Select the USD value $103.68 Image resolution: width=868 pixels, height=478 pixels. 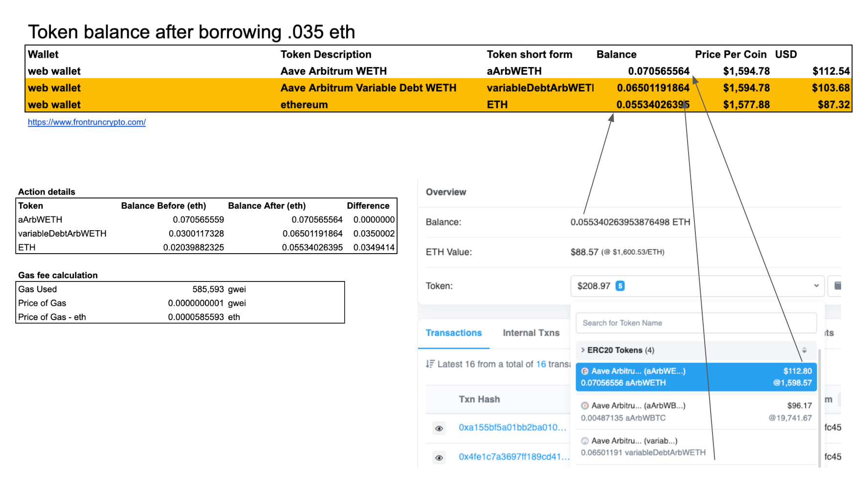[831, 88]
